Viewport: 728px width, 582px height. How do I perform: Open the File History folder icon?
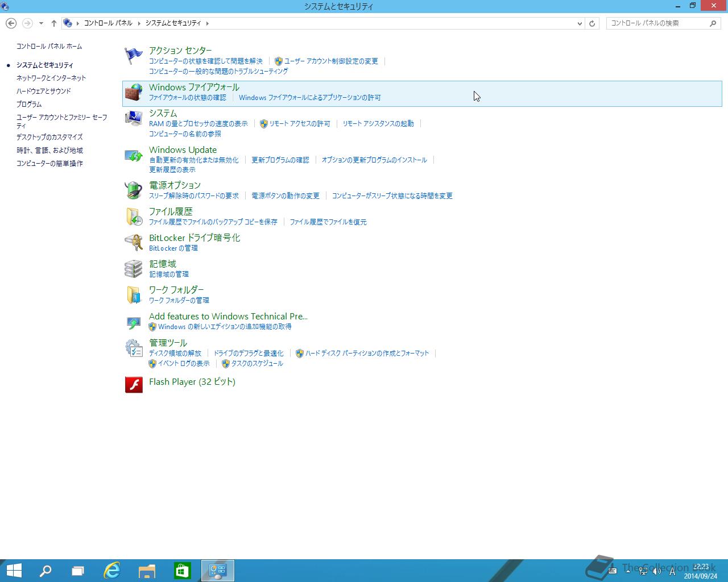click(134, 217)
